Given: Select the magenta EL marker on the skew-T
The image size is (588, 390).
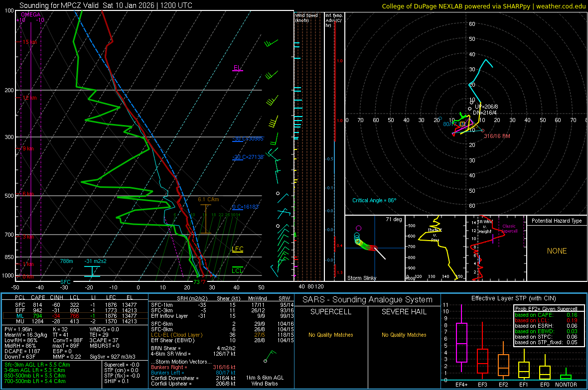Looking at the screenshot, I should [x=237, y=68].
